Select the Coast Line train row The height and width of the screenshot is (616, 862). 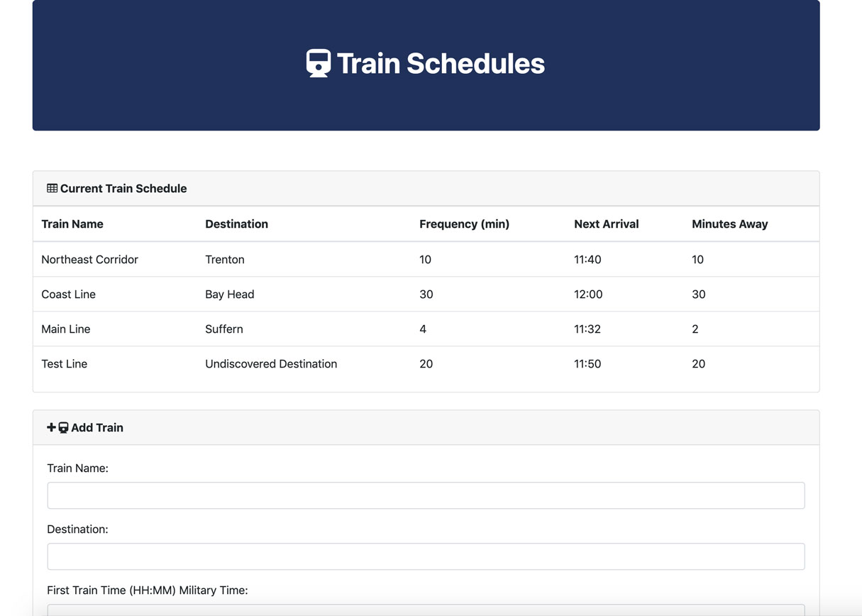(426, 294)
